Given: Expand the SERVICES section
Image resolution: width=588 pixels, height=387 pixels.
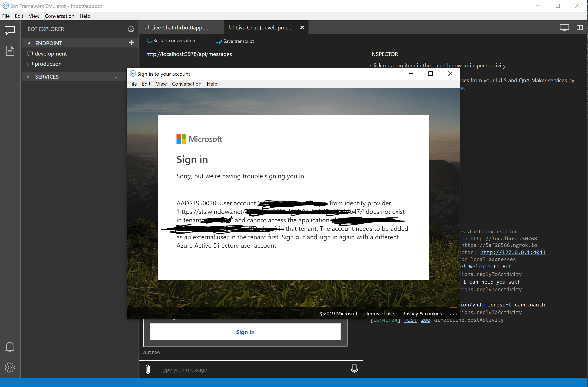Looking at the screenshot, I should pyautogui.click(x=28, y=77).
